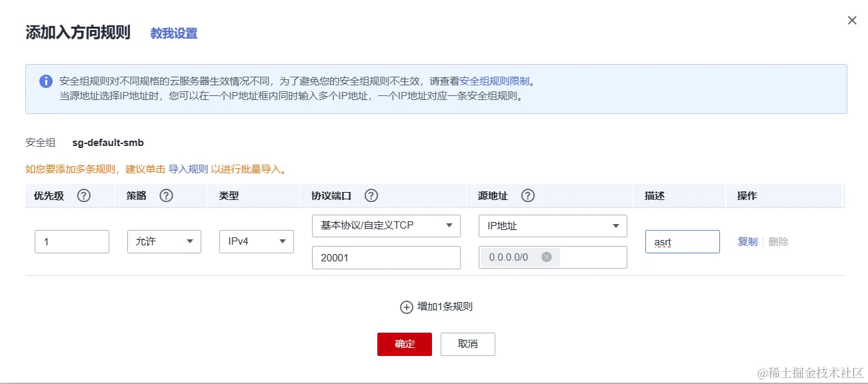Open the 基本协议/自定义TCP protocol dropdown

point(386,225)
